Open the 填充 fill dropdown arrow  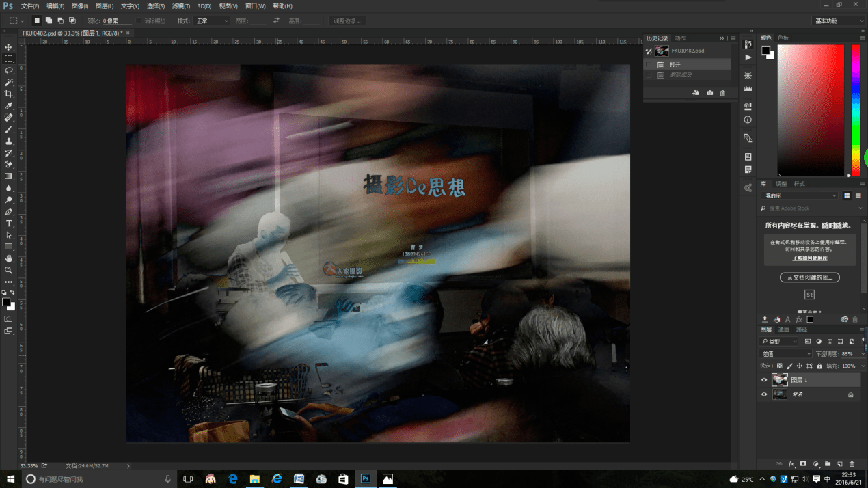[863, 366]
